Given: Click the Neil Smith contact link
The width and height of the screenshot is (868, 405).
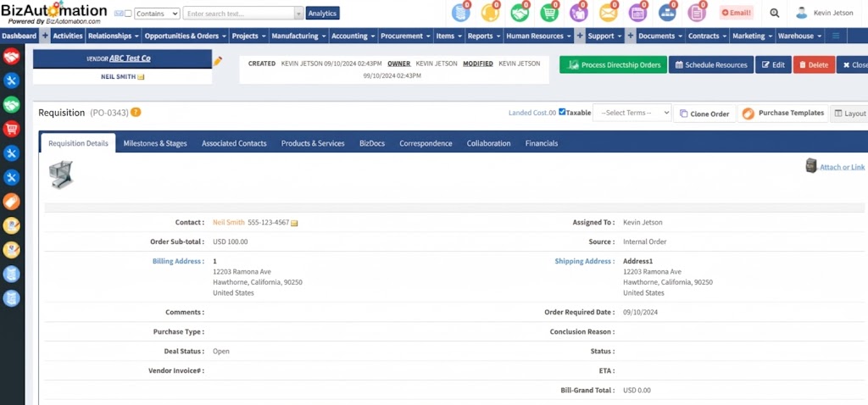Looking at the screenshot, I should (229, 223).
